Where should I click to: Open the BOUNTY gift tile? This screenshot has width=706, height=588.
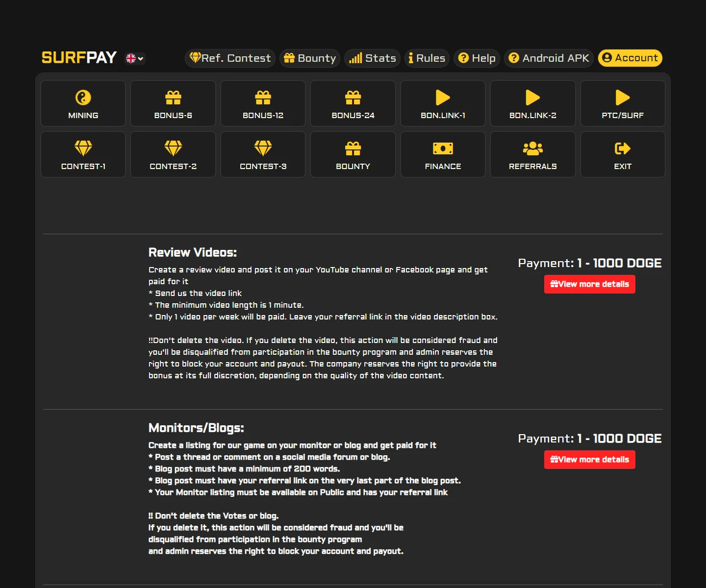(x=353, y=154)
